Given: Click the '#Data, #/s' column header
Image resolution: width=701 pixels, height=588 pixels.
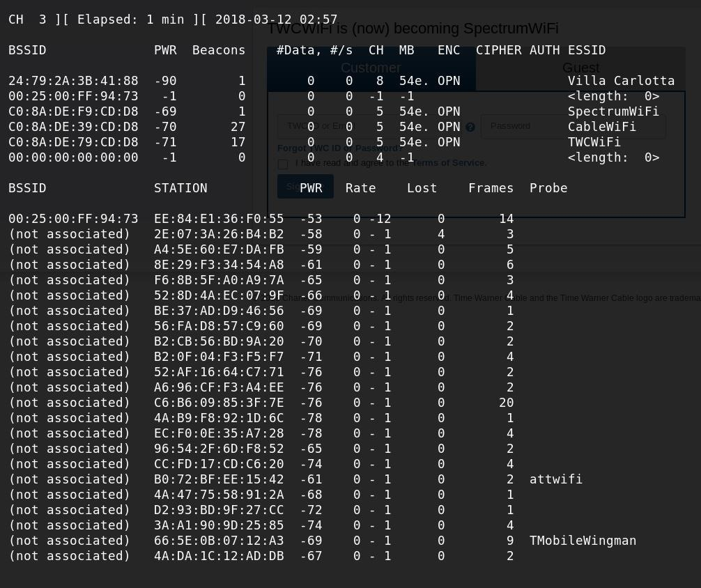Looking at the screenshot, I should click(x=314, y=50).
